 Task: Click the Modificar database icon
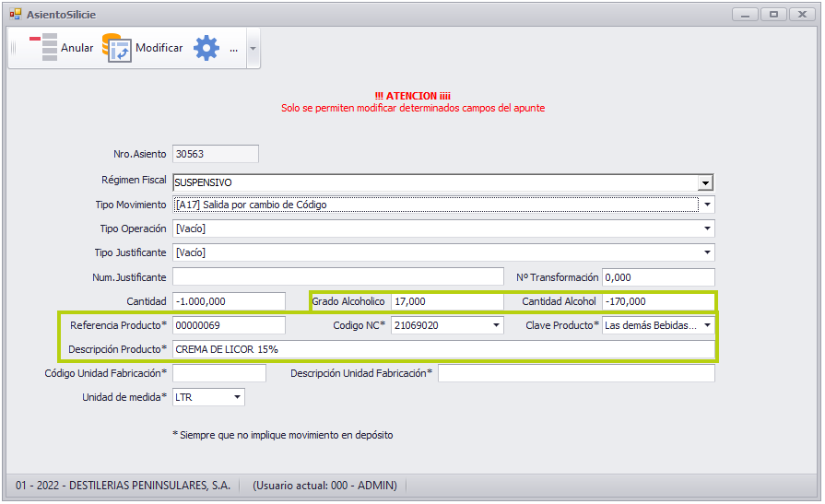[x=116, y=48]
